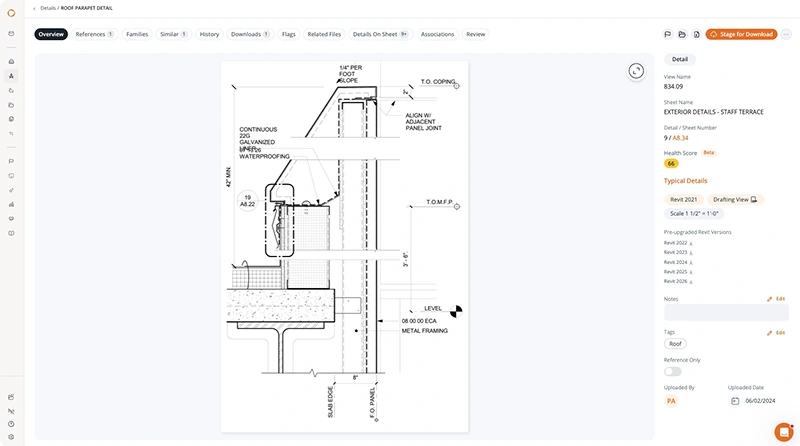Download the Revit 2024 version
This screenshot has height=446, width=800.
tap(691, 262)
